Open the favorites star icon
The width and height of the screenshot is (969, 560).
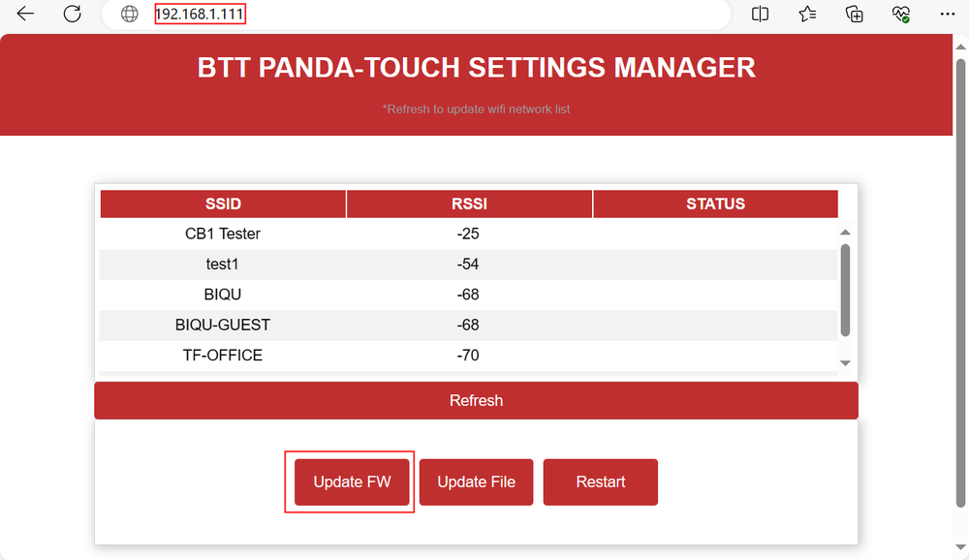point(807,14)
